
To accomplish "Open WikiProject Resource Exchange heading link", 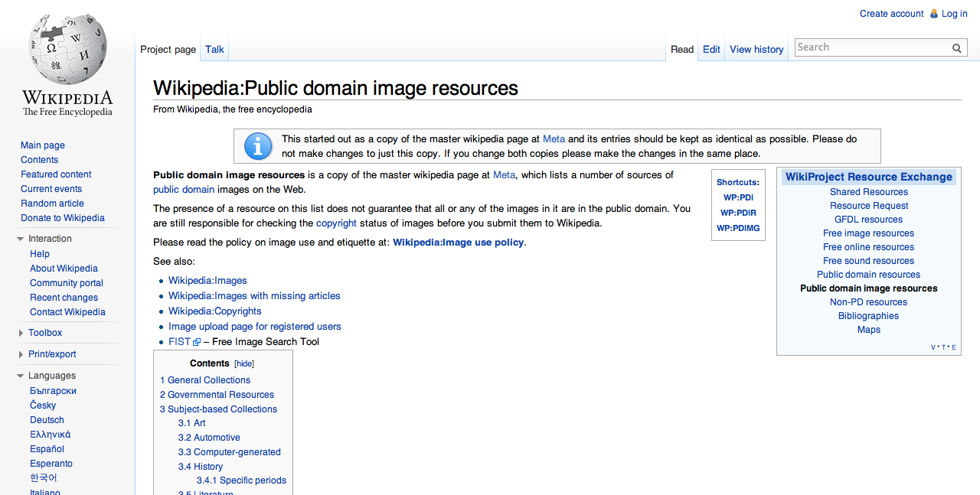I will tap(869, 177).
